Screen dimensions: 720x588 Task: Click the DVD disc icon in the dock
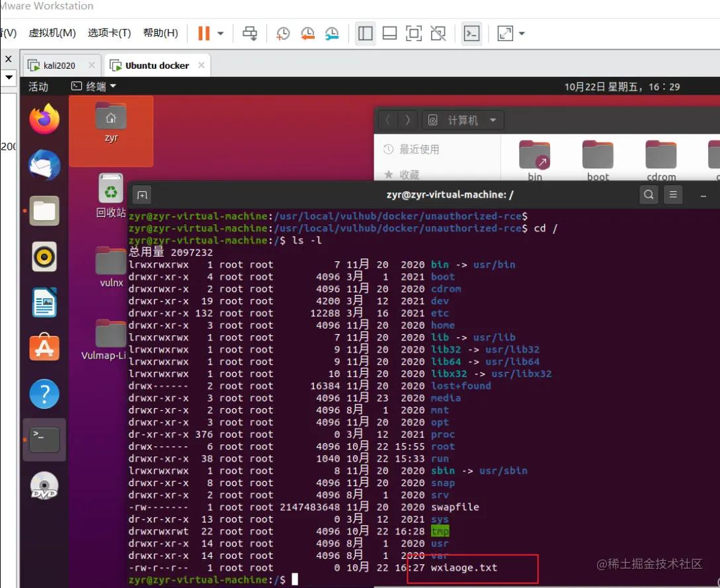click(x=44, y=485)
